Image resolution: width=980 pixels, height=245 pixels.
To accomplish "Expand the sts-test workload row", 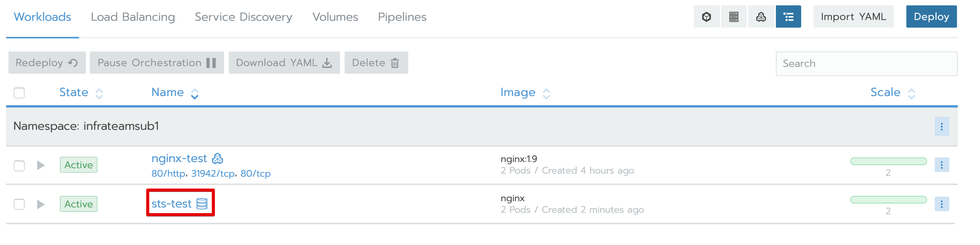I will click(x=41, y=204).
